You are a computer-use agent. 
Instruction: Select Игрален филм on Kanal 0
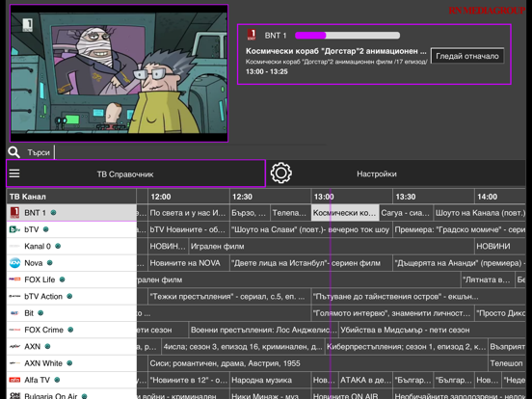(332, 246)
